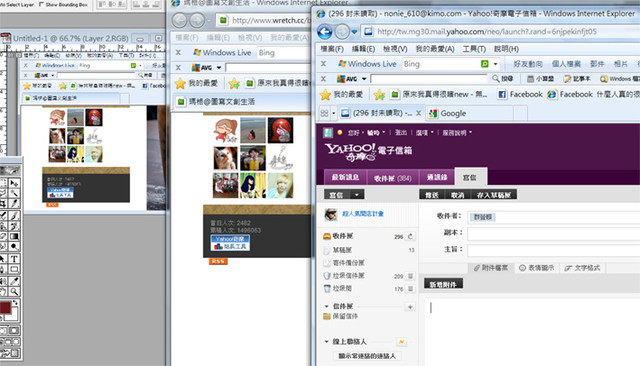Image resolution: width=640 pixels, height=366 pixels.
Task: Select the Gradient tool in Photoshop toolbox
Action: pyautogui.click(x=15, y=236)
